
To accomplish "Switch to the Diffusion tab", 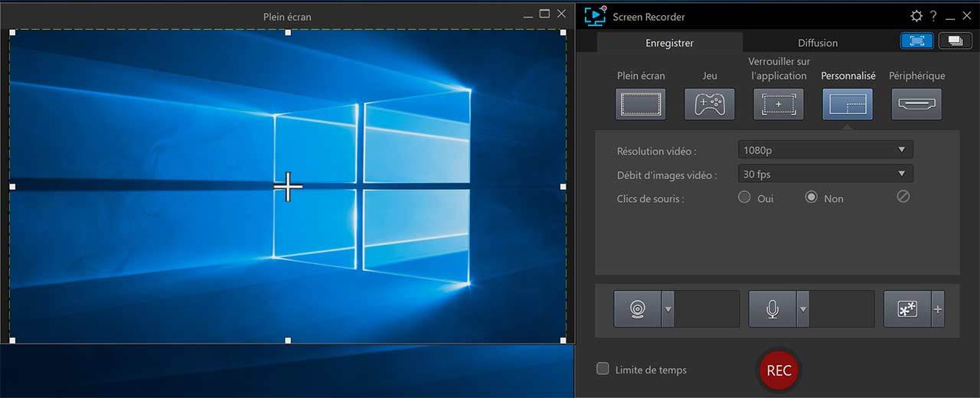I will 818,43.
